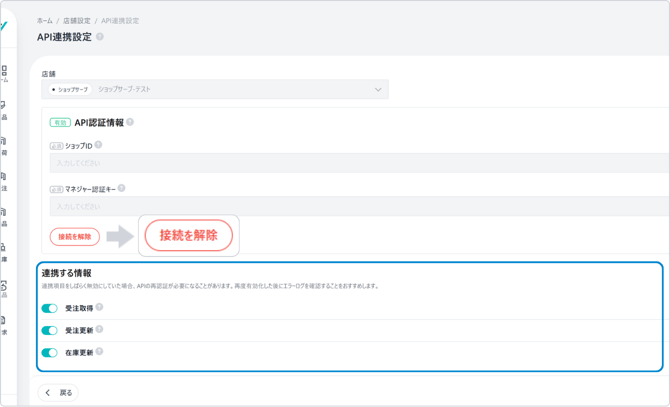Open the ショップサーブ-テスト store selector
This screenshot has height=407, width=670.
pos(215,90)
